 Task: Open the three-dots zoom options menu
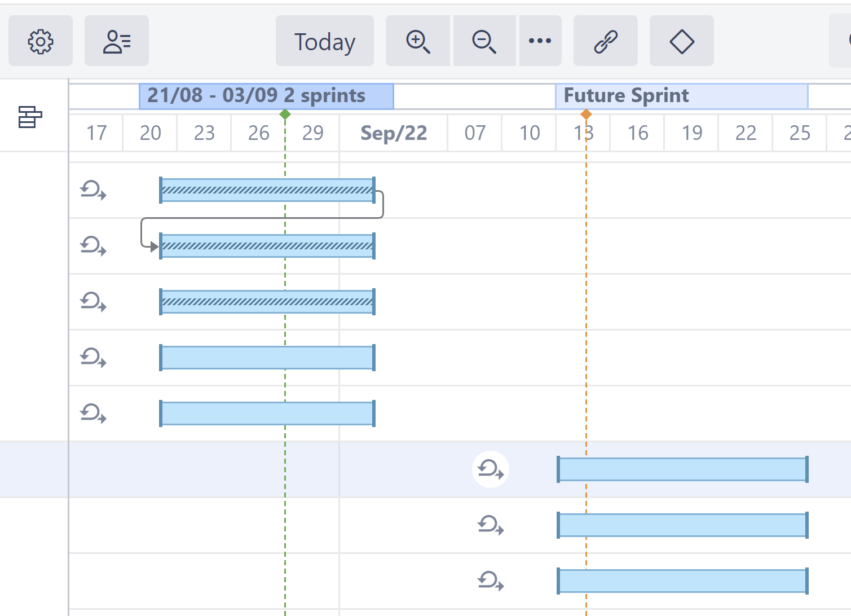pos(540,41)
